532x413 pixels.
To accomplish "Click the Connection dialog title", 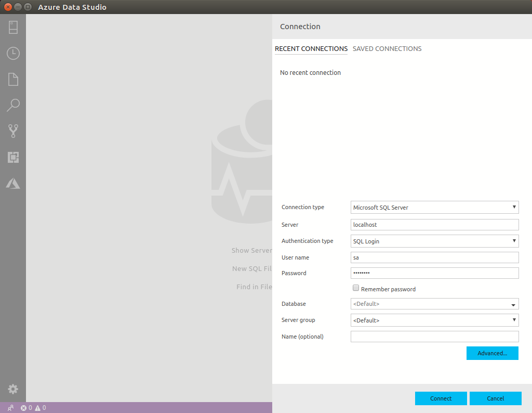I will pos(300,27).
